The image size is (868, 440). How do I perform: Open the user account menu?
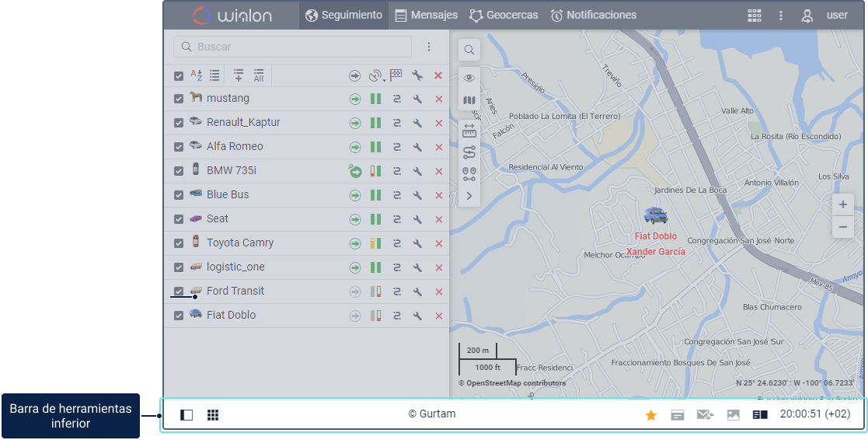point(824,16)
